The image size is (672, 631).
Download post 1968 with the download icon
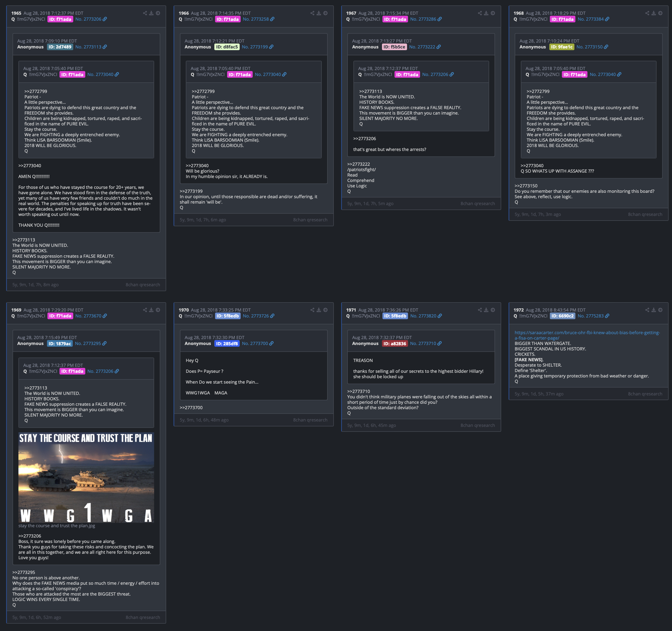coord(654,13)
